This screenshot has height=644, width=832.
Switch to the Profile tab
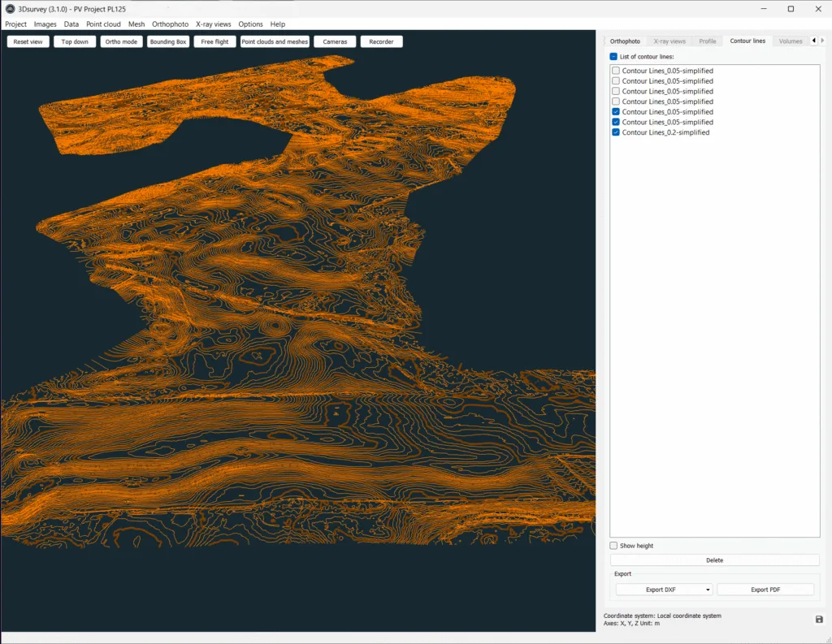708,41
